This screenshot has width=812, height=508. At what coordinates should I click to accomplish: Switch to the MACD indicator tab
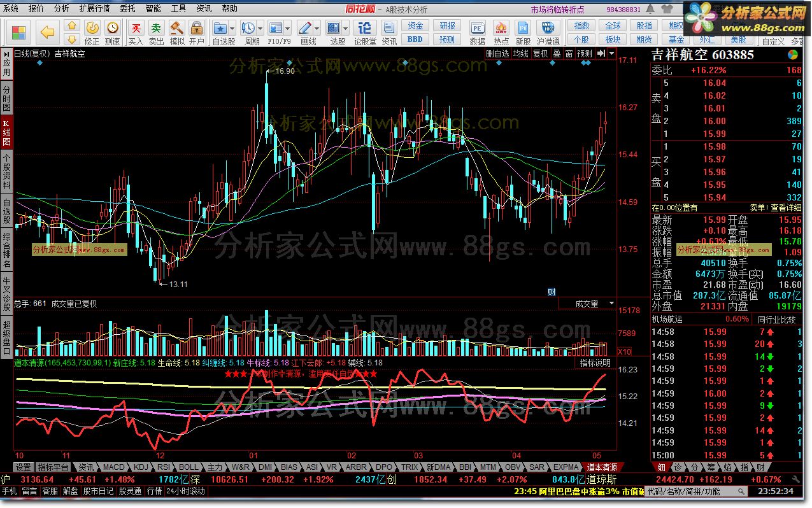pos(114,467)
